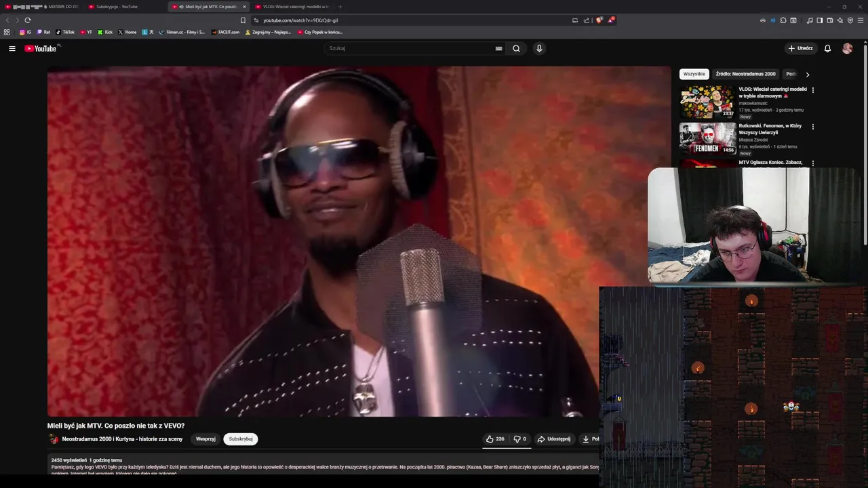Toggle the browser sidebar panel
The width and height of the screenshot is (868, 488).
(820, 20)
